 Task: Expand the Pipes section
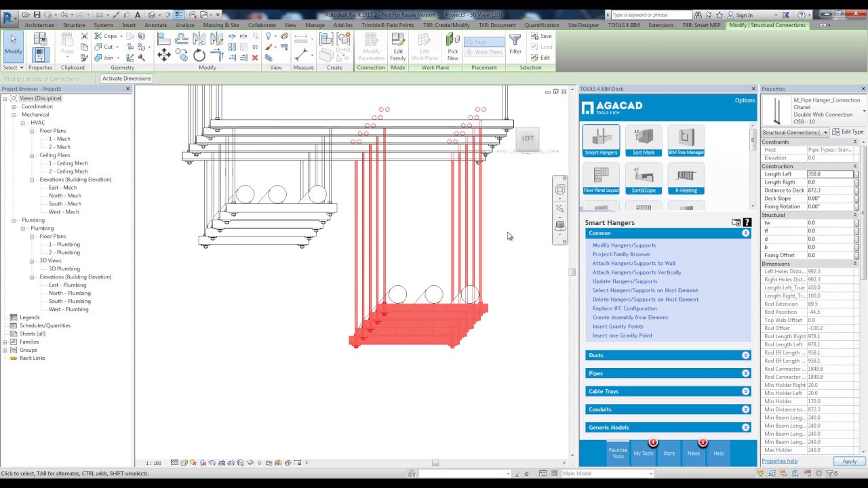746,373
